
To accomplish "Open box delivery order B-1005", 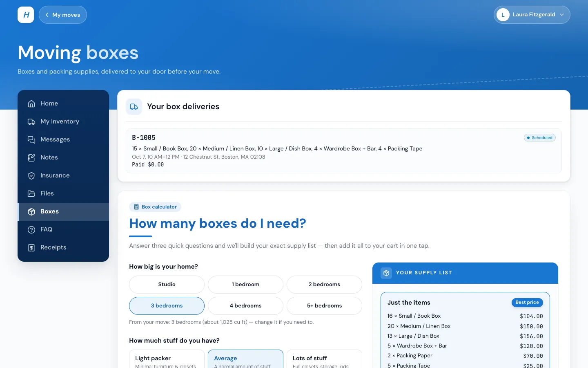I will 344,151.
